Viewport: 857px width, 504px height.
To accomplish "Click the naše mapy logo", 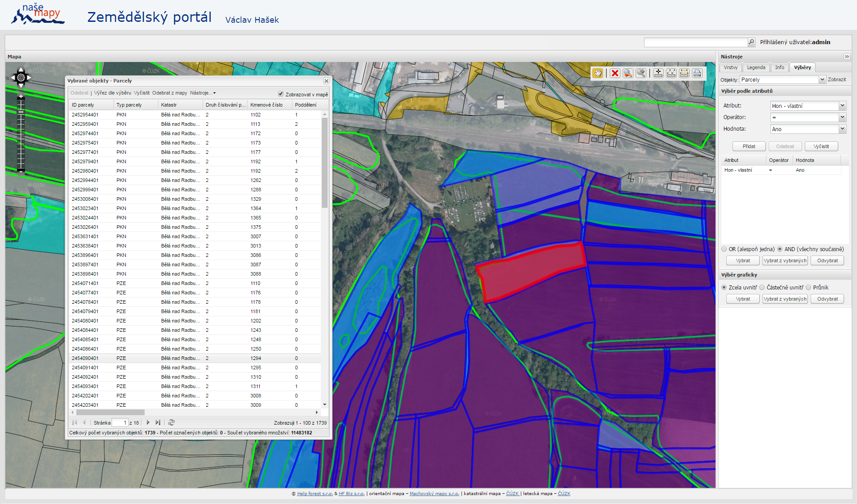I will tap(38, 14).
